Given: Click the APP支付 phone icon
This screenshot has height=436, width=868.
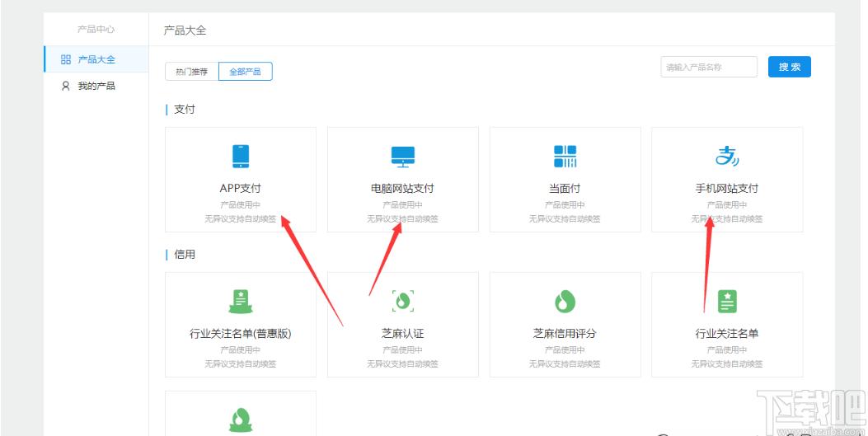Looking at the screenshot, I should point(240,156).
